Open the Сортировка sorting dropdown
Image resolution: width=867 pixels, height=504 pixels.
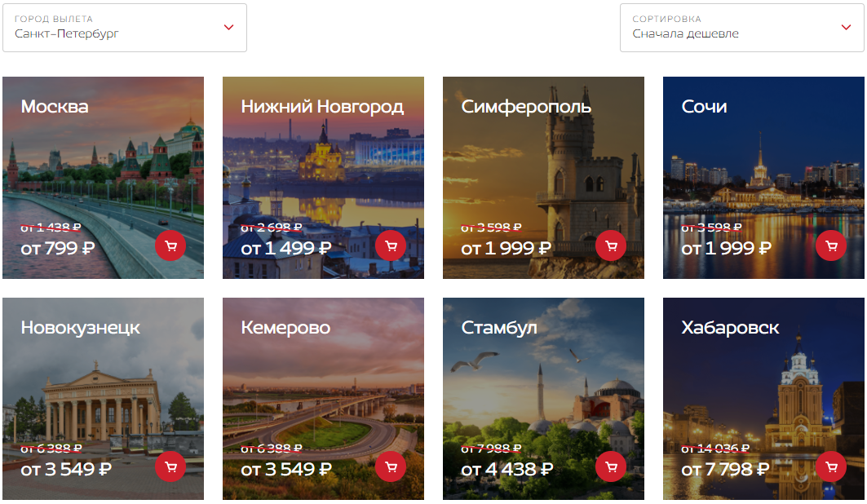pyautogui.click(x=742, y=28)
